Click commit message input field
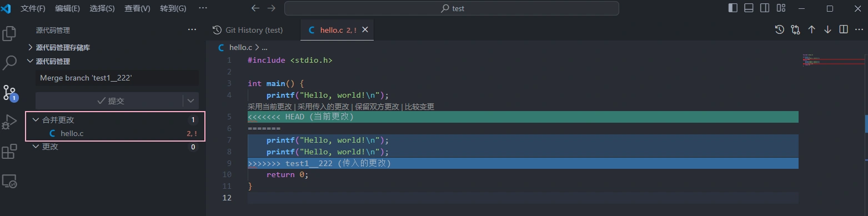 click(x=117, y=78)
